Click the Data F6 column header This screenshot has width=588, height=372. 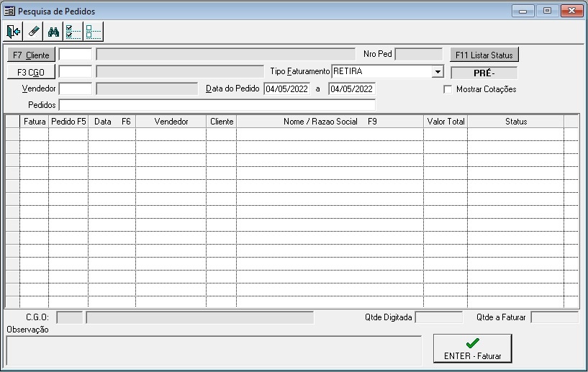pyautogui.click(x=112, y=122)
